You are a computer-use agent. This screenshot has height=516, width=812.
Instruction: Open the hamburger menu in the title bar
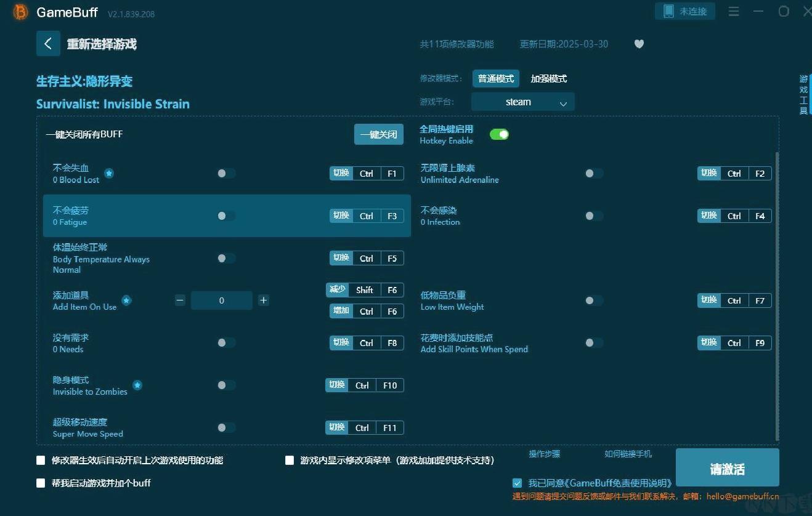tap(734, 12)
